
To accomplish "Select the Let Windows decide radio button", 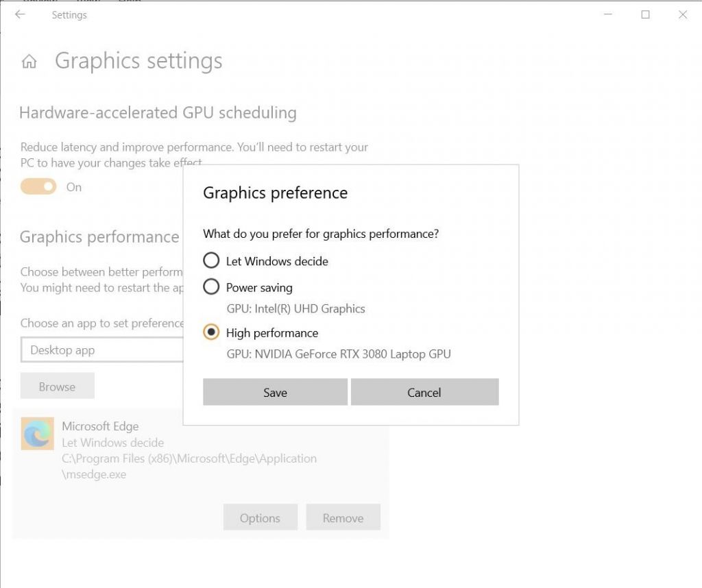I will pos(211,260).
